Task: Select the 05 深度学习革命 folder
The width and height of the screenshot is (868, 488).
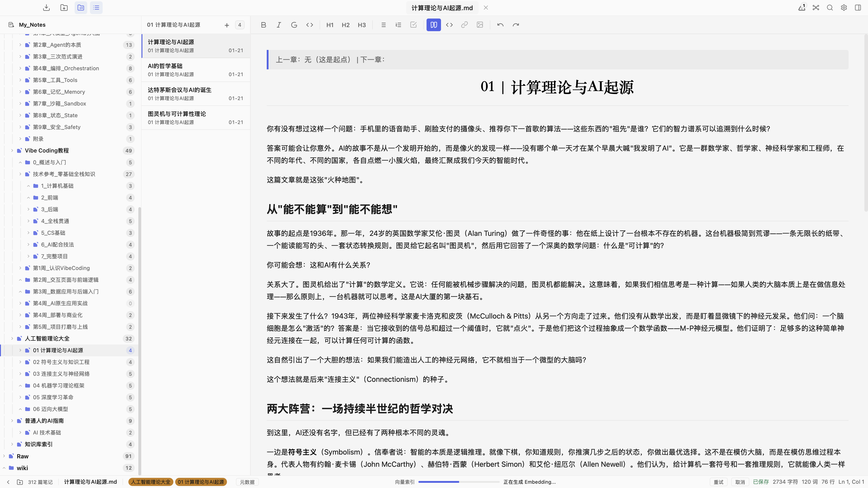Action: tap(69, 397)
